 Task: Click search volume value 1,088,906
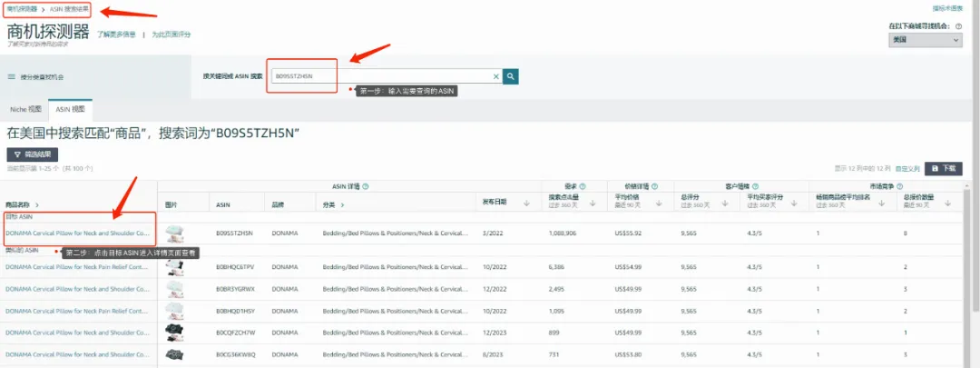tap(562, 233)
